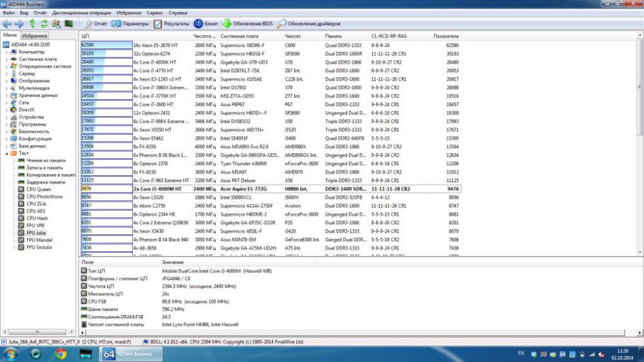
Task: Select the FPU VP8 benchmark
Action: tap(31, 225)
